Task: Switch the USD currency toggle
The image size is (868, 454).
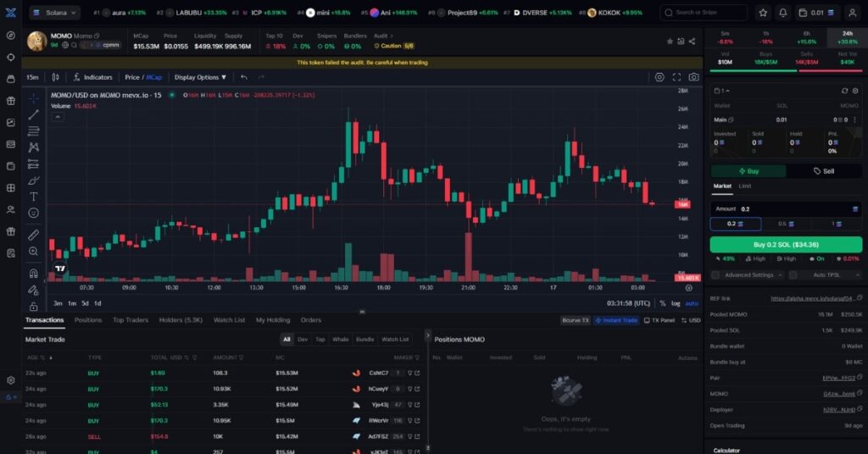Action: [x=691, y=320]
